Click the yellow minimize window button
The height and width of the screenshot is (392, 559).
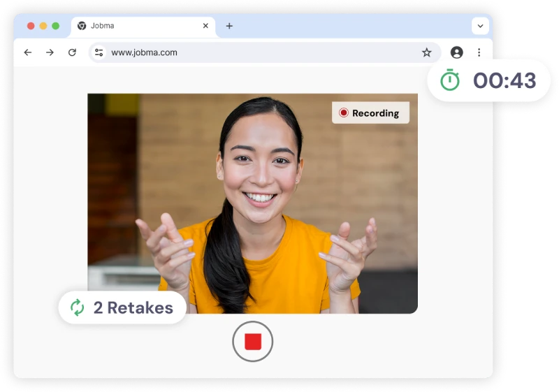[x=43, y=26]
